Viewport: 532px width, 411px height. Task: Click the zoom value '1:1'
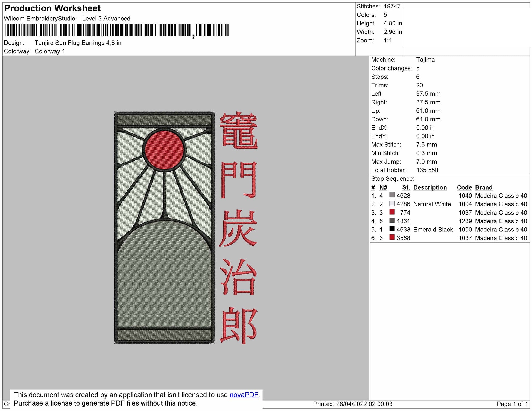(388, 40)
